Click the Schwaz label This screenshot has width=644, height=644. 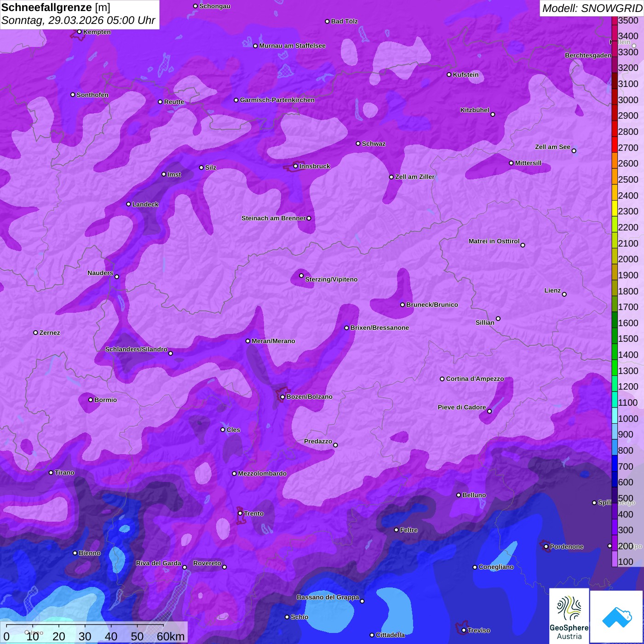coord(374,144)
